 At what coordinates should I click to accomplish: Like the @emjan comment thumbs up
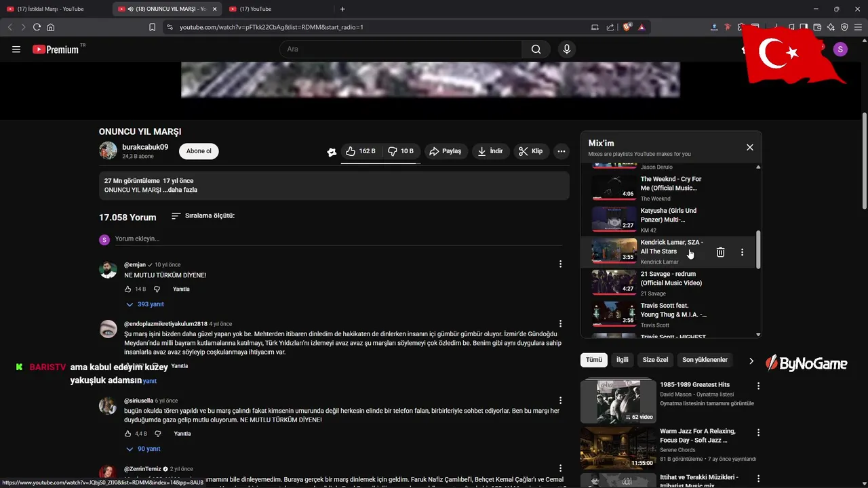(x=127, y=289)
